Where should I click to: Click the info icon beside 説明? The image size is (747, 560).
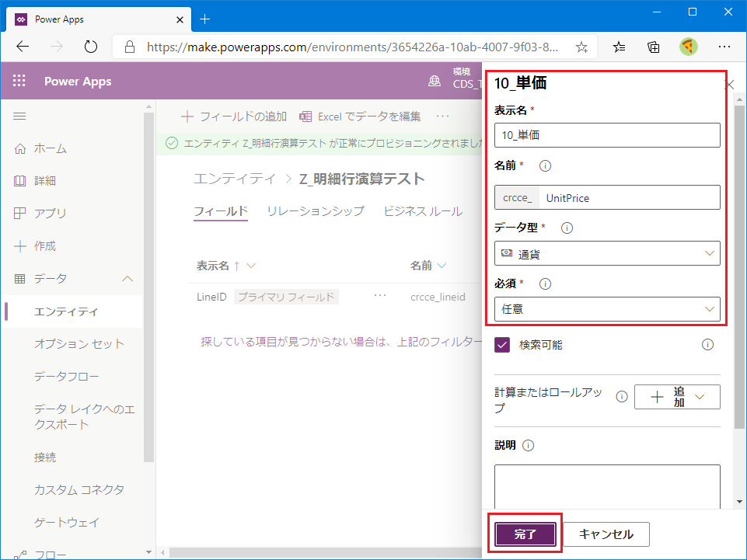point(528,445)
